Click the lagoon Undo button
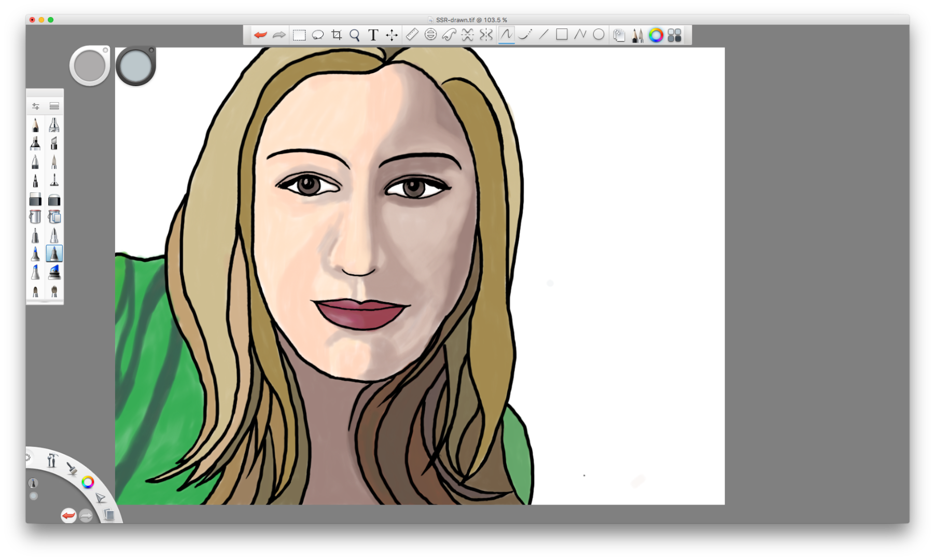Image resolution: width=935 pixels, height=560 pixels. click(68, 515)
